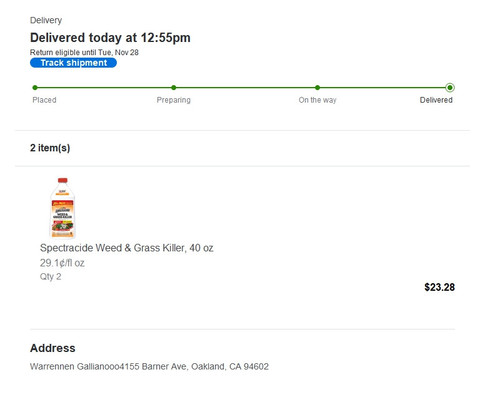
Task: Click the Track shipment button
Action: [73, 63]
